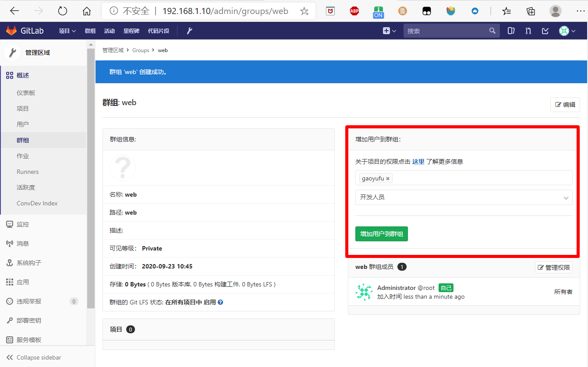Open the 活动 navbar menu

coord(110,31)
